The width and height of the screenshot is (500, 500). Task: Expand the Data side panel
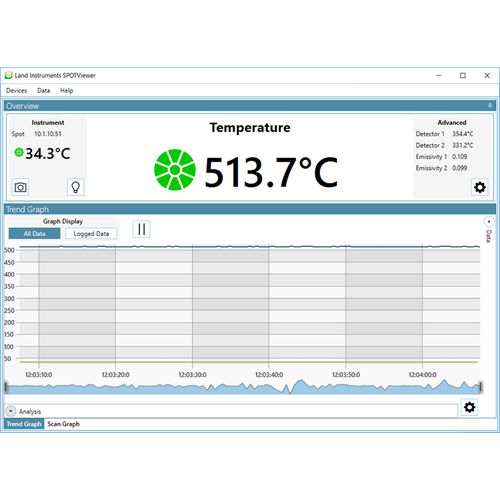(x=489, y=222)
